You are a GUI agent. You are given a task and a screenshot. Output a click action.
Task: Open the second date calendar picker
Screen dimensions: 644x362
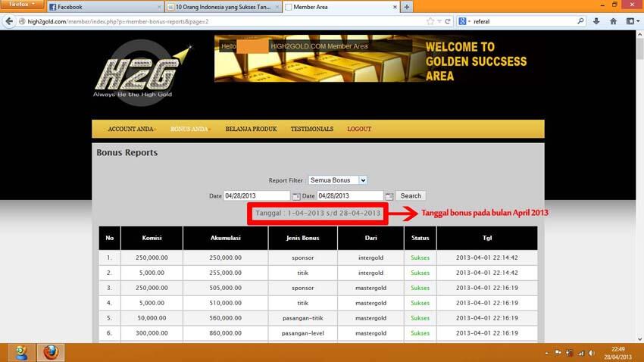coord(389,196)
